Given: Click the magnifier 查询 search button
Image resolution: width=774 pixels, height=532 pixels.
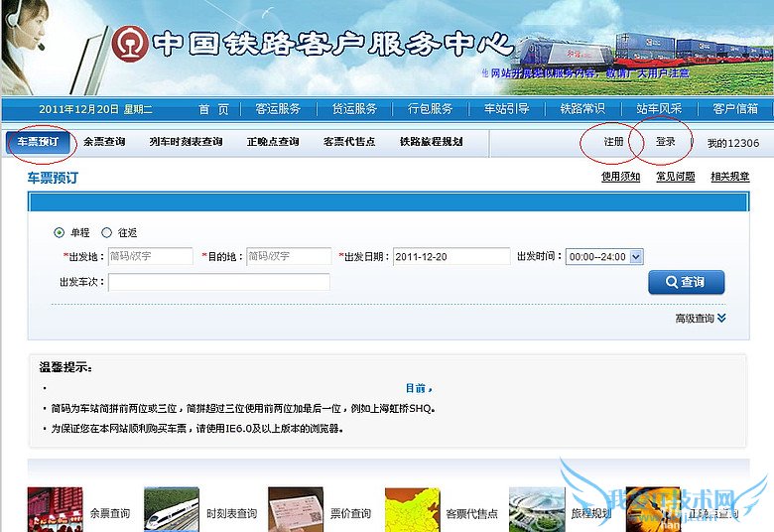Looking at the screenshot, I should [686, 282].
